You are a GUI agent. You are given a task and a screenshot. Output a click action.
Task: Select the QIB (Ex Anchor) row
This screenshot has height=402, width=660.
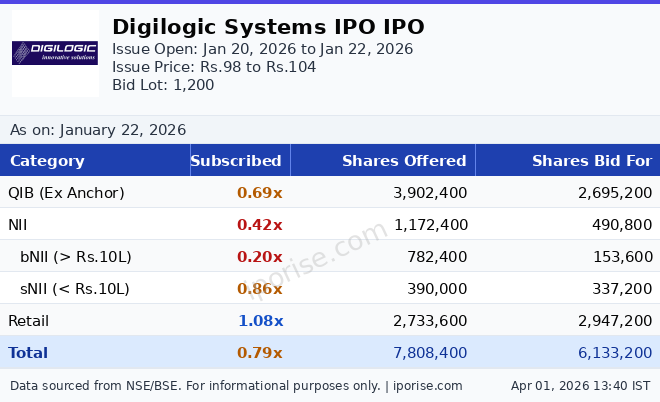pyautogui.click(x=66, y=193)
